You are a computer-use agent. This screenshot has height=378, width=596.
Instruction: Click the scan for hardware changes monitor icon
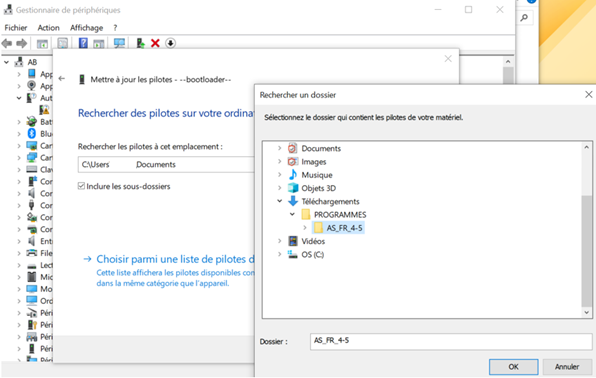[119, 43]
